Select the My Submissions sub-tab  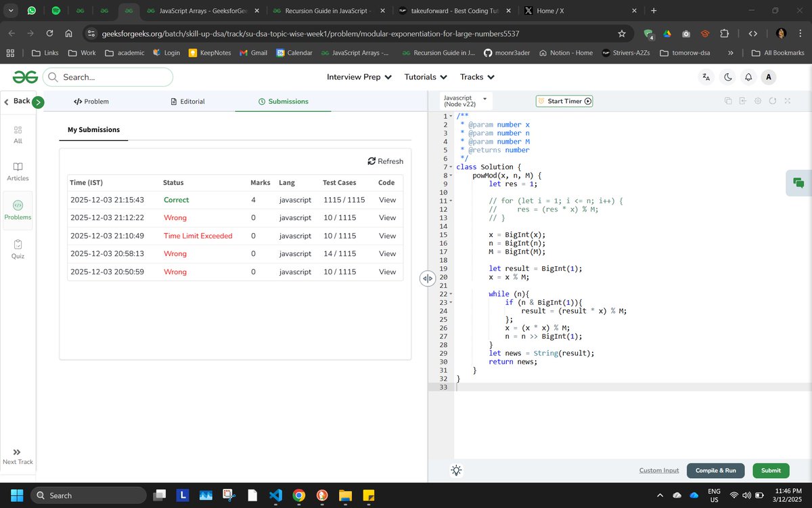[93, 129]
